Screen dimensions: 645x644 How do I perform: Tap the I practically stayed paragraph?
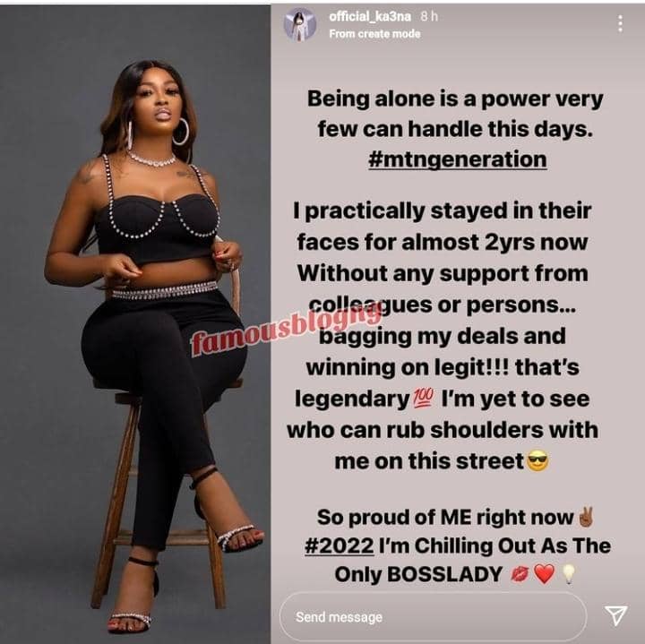pyautogui.click(x=443, y=336)
